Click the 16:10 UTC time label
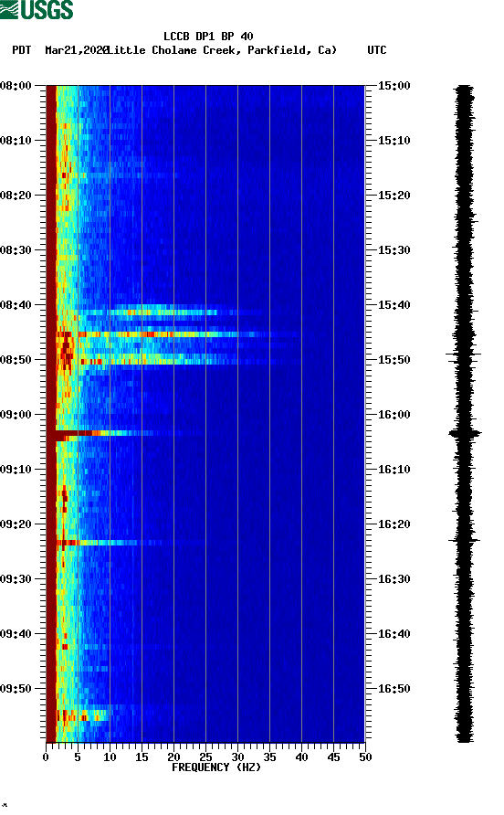504x815 pixels. pyautogui.click(x=394, y=470)
